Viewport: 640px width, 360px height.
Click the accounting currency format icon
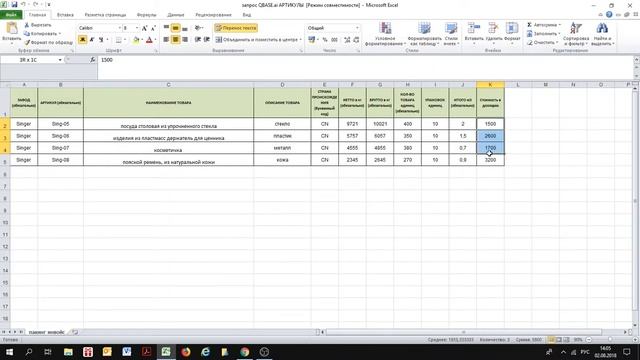[312, 40]
